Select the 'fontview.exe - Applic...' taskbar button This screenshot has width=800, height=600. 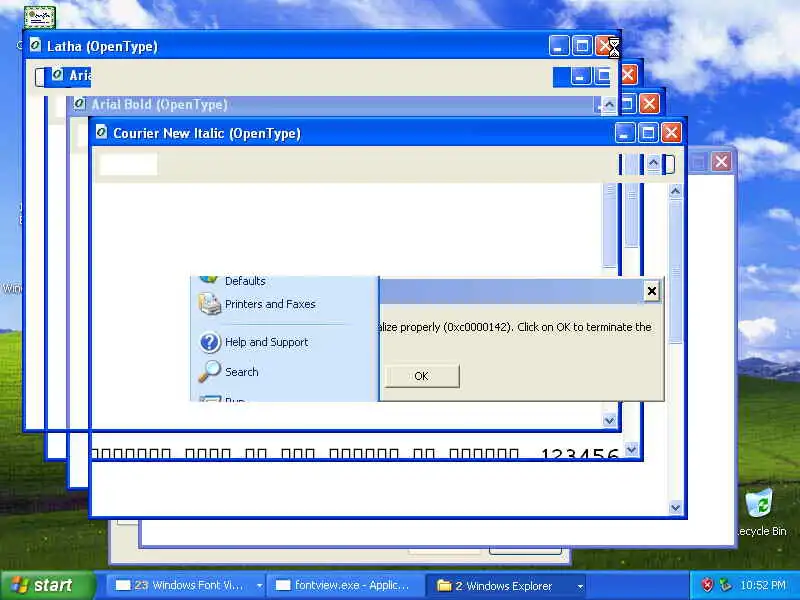click(345, 586)
